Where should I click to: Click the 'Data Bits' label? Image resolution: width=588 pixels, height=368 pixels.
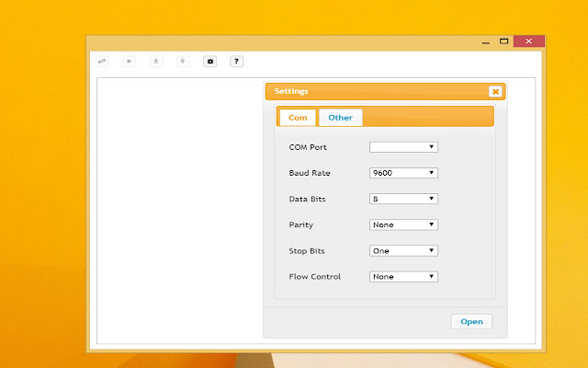307,199
